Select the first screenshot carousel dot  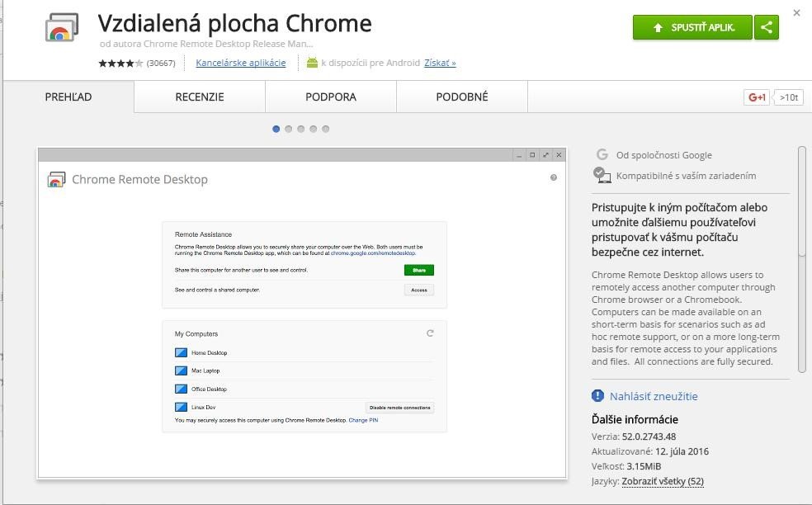276,129
